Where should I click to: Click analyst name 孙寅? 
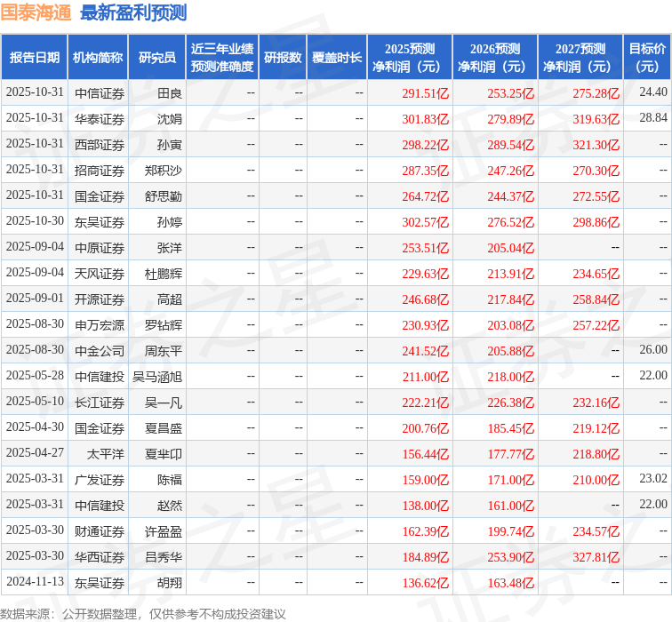pyautogui.click(x=170, y=145)
